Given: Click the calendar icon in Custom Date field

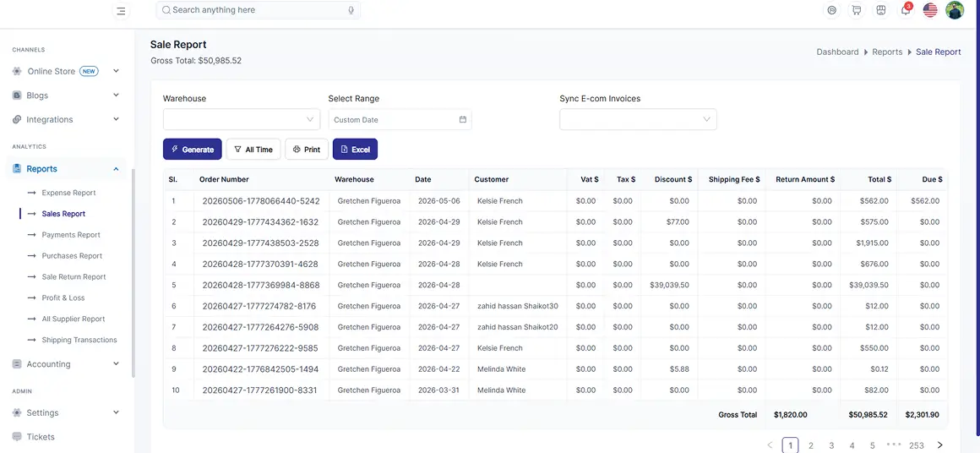Looking at the screenshot, I should [462, 119].
